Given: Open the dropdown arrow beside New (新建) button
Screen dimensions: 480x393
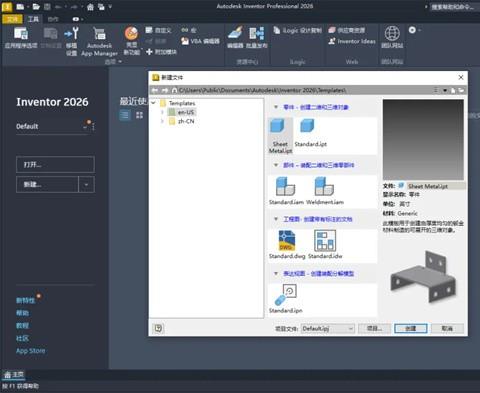Looking at the screenshot, I should 86,184.
